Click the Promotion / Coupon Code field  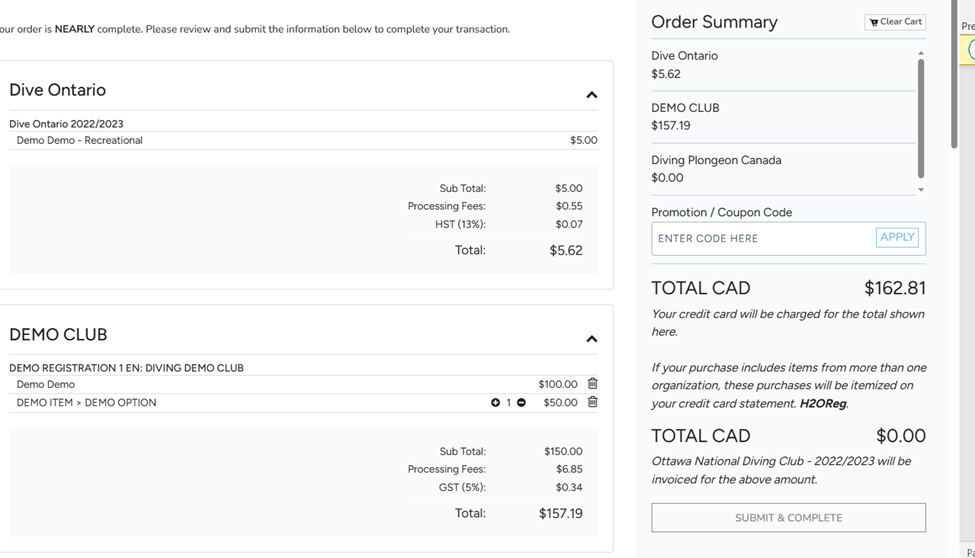[762, 238]
